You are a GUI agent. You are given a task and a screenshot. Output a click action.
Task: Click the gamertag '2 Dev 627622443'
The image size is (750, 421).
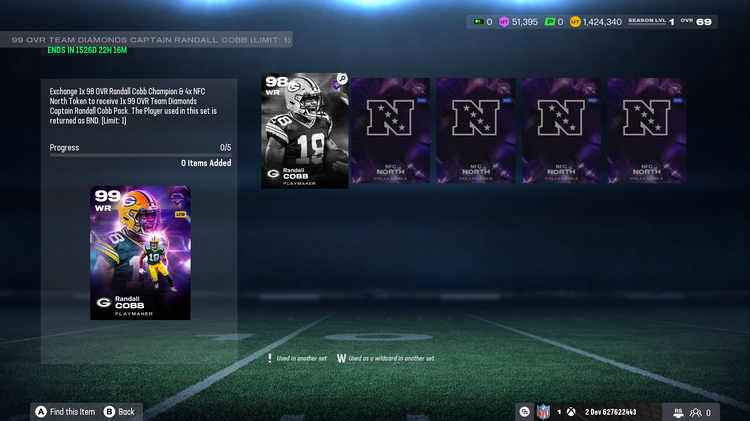[x=610, y=412]
